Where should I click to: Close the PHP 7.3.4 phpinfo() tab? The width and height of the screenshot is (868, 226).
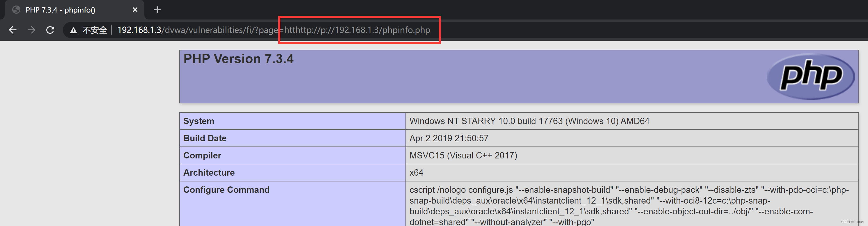pos(135,10)
